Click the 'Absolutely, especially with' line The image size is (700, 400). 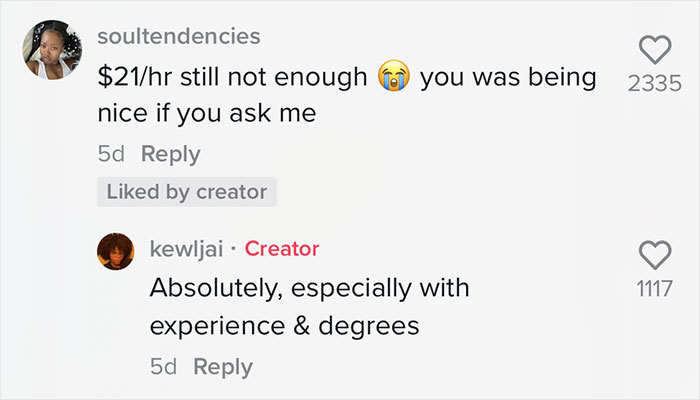pyautogui.click(x=309, y=288)
